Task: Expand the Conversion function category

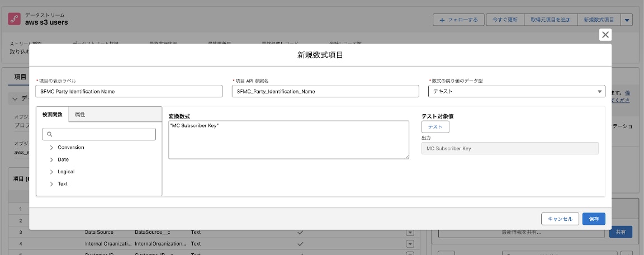Action: (51, 148)
